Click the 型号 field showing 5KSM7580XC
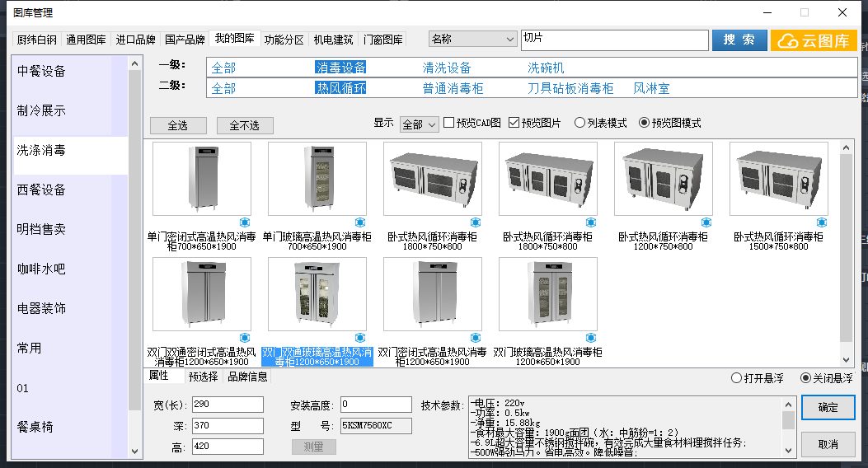Viewport: 868px width, 468px height. tap(376, 425)
